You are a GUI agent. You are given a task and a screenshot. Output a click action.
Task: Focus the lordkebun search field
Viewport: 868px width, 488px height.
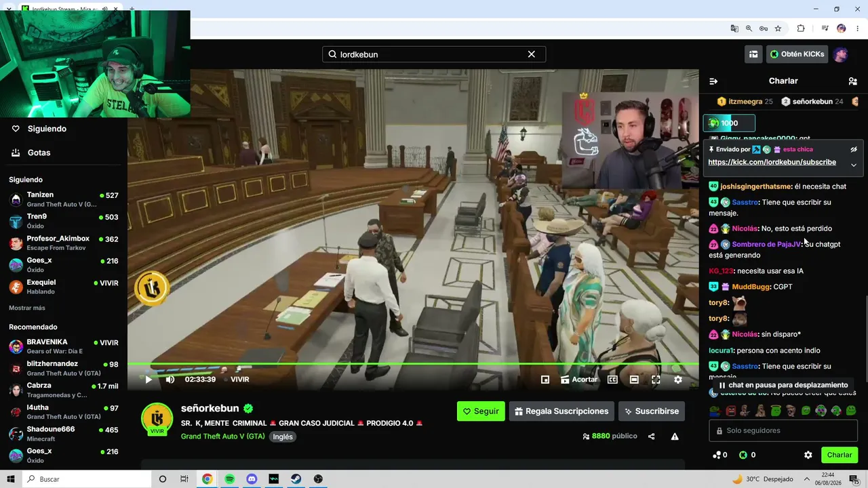pyautogui.click(x=434, y=54)
